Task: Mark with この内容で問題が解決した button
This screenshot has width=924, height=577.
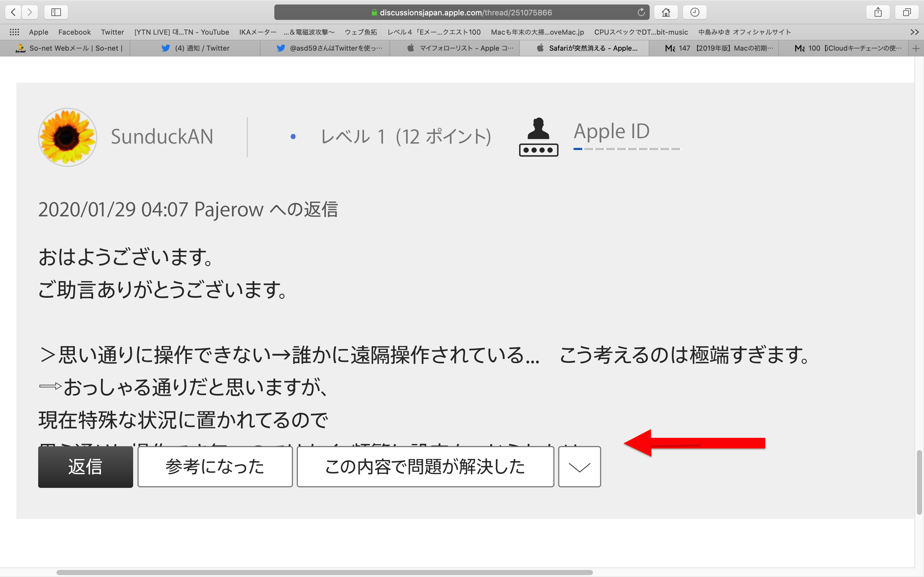Action: (x=425, y=466)
